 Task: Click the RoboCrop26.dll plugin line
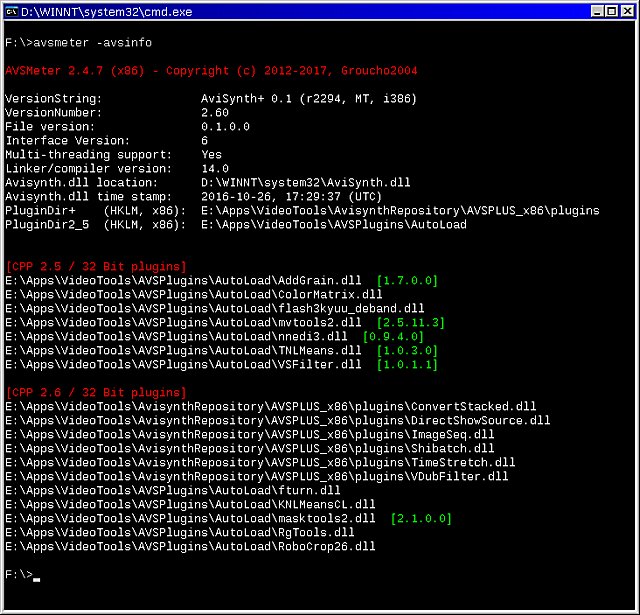[190, 546]
